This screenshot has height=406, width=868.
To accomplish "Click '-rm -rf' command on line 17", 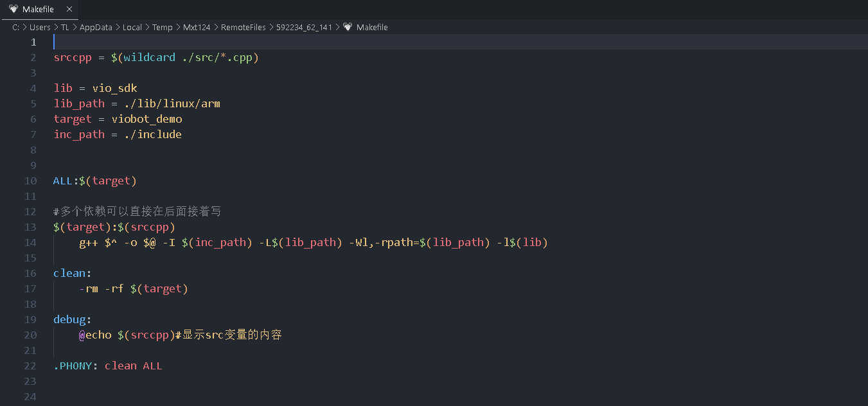I will (x=102, y=288).
